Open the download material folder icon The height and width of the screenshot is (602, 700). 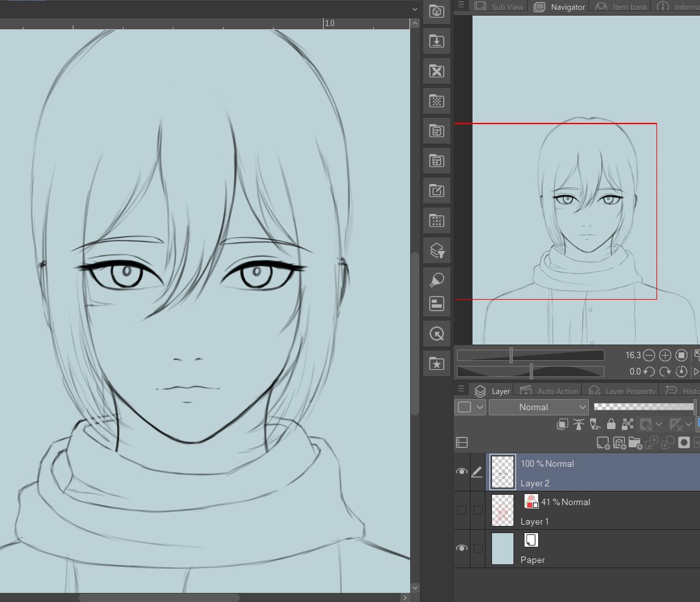437,42
